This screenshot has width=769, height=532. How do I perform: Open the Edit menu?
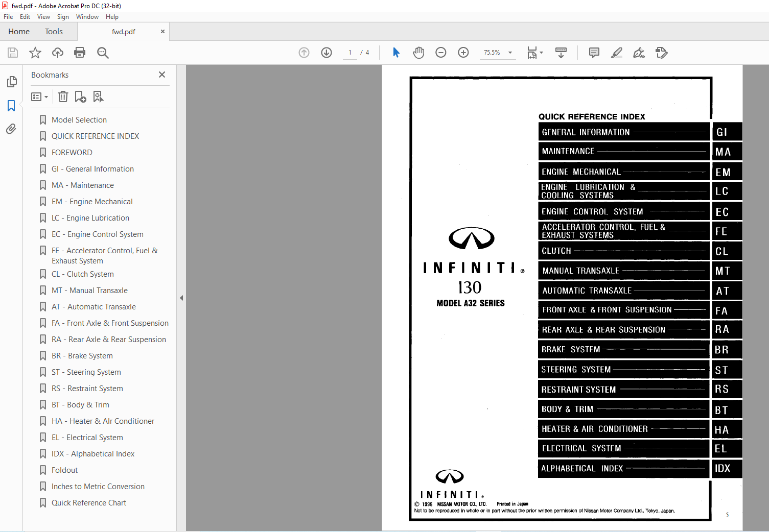tap(25, 17)
